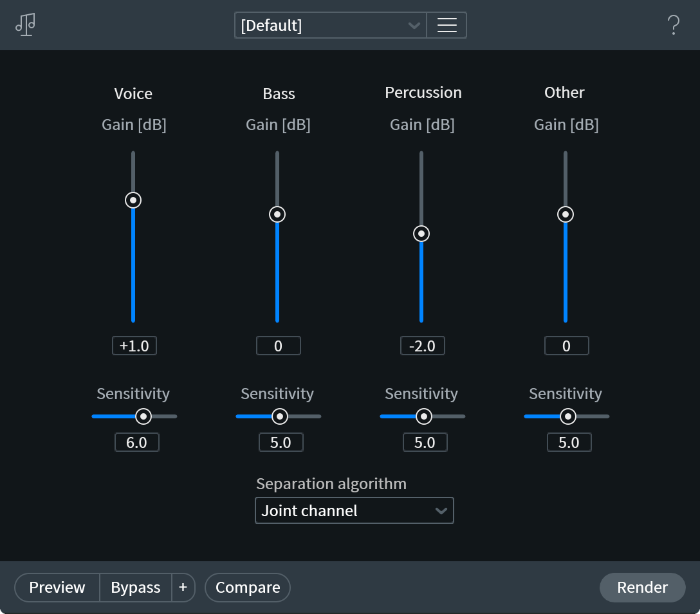Click the Music Rebalance note icon
This screenshot has width=700, height=614.
tap(25, 25)
